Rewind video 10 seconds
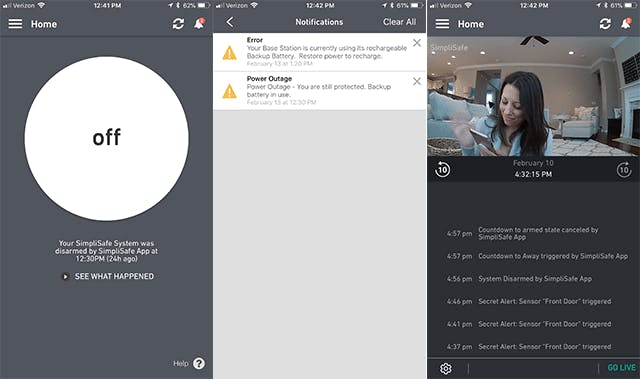The width and height of the screenshot is (640, 379). click(442, 169)
